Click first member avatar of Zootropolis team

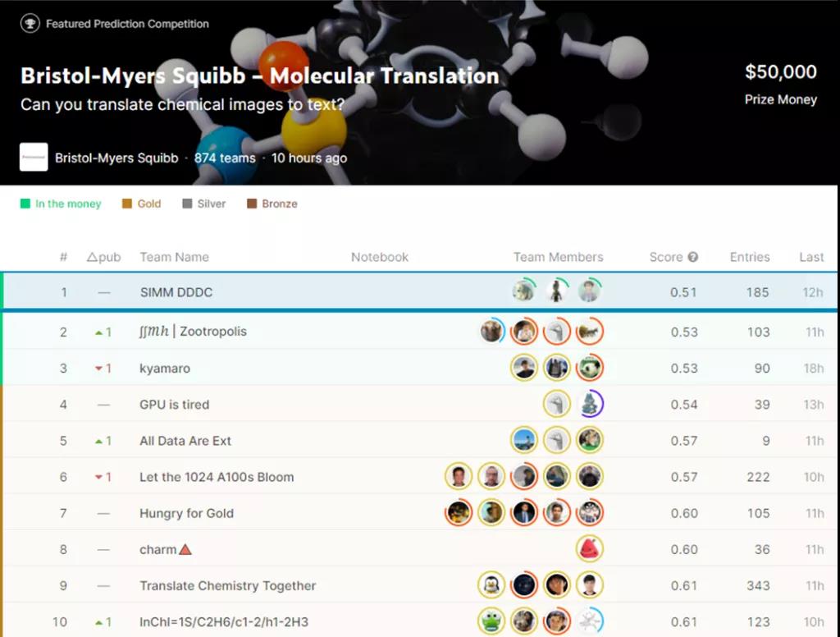click(492, 332)
